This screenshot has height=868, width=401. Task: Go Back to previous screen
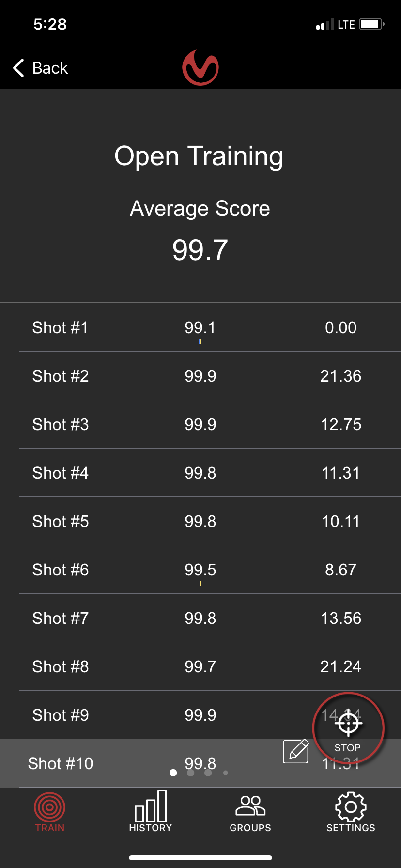(41, 68)
